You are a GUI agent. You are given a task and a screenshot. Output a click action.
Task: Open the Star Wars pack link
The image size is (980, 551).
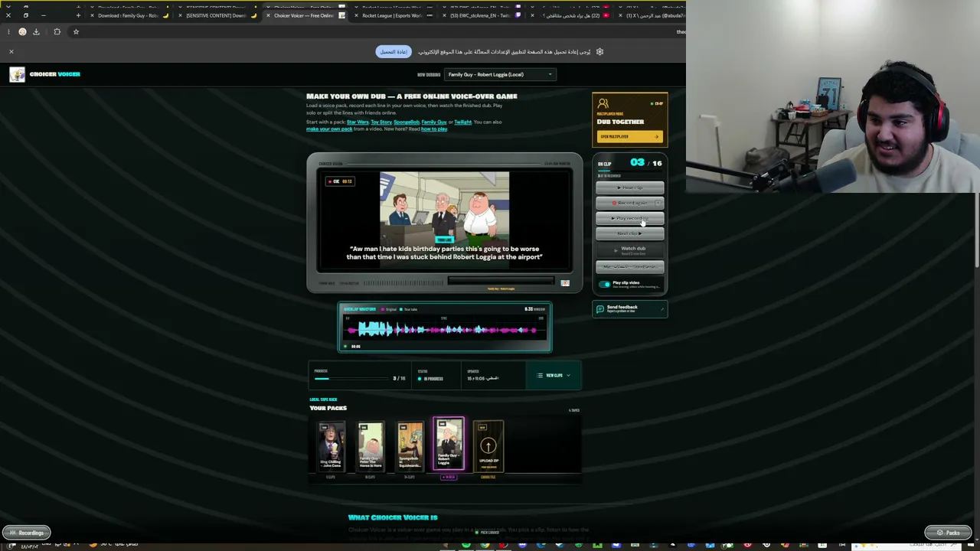pos(358,122)
